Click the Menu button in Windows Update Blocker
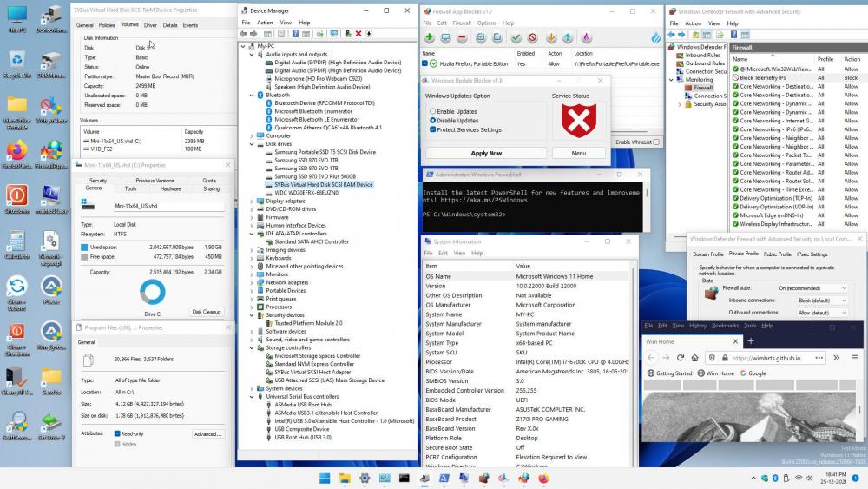The height and width of the screenshot is (489, 868). tap(578, 154)
